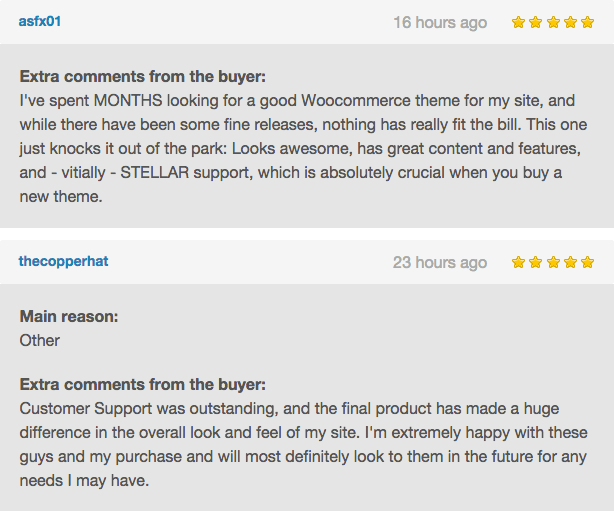This screenshot has height=511, width=614.
Task: Click fifth star in thecopperhat's rating
Action: click(587, 262)
